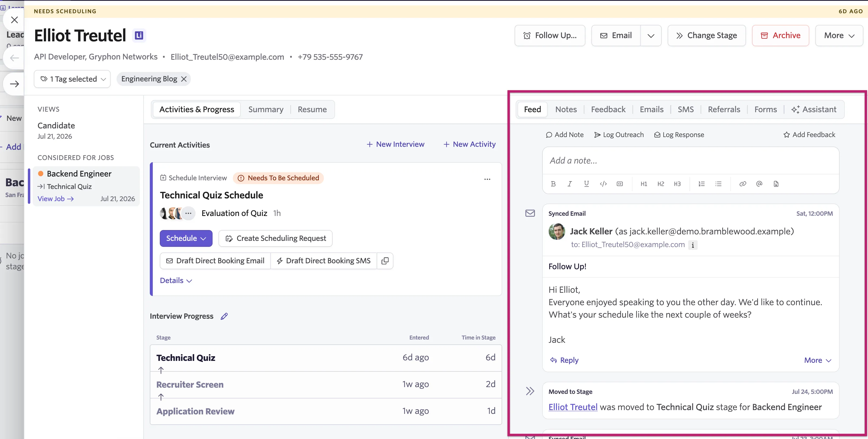Expand More options on synced email

point(818,360)
